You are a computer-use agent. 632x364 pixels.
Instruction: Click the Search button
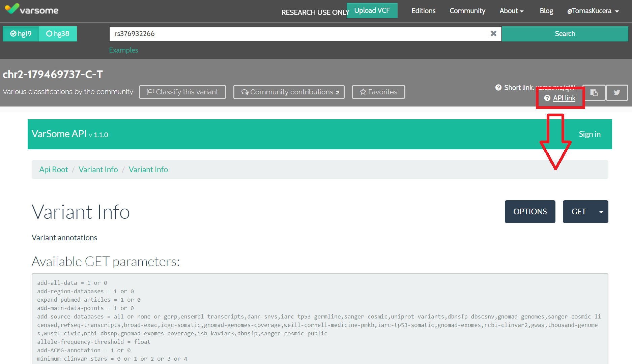[565, 34]
